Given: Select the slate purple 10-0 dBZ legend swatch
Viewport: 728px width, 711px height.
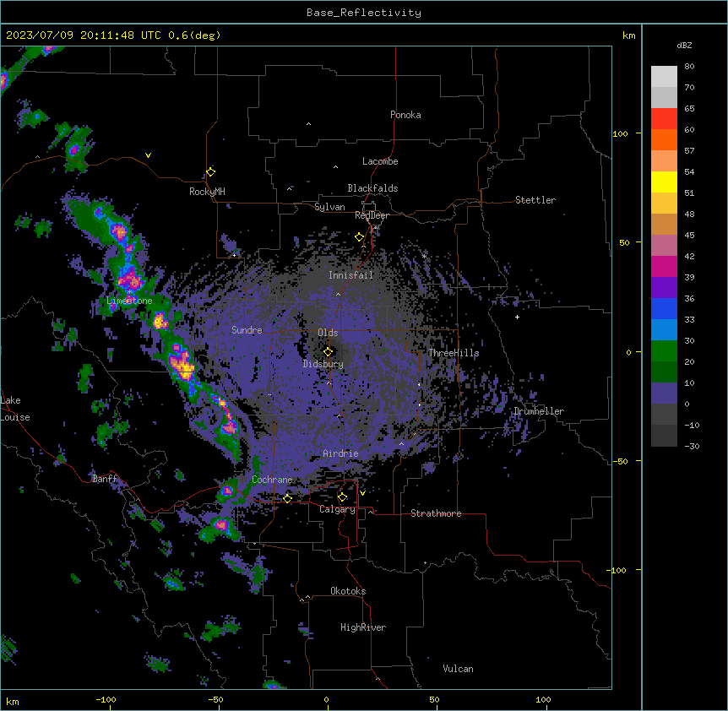Looking at the screenshot, I should coord(664,393).
